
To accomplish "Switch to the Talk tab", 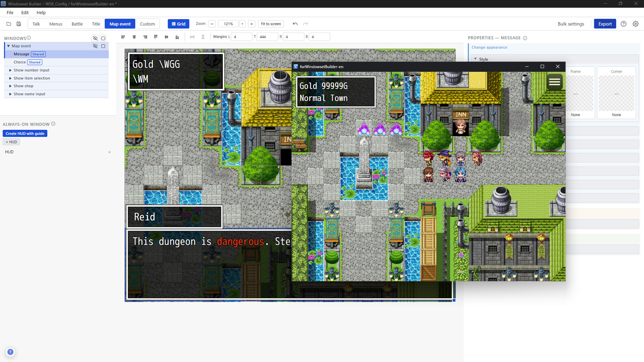I will pos(36,24).
